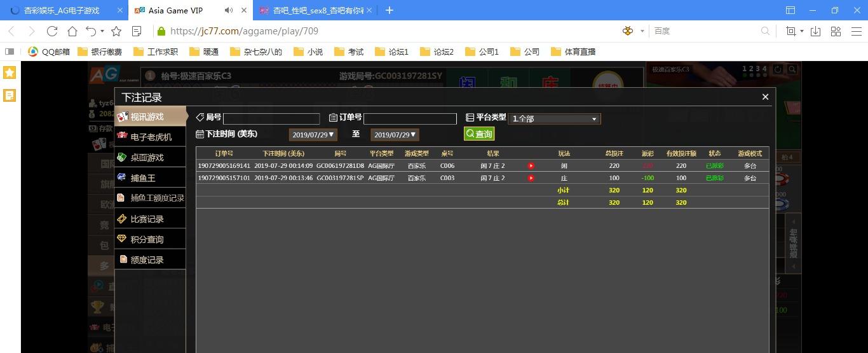Viewport: 868px width, 353px height.
Task: Open the extensions grid icon
Action: point(836,31)
